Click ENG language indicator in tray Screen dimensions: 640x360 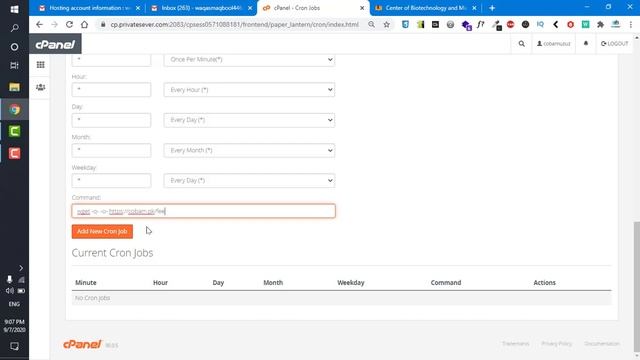(x=14, y=304)
